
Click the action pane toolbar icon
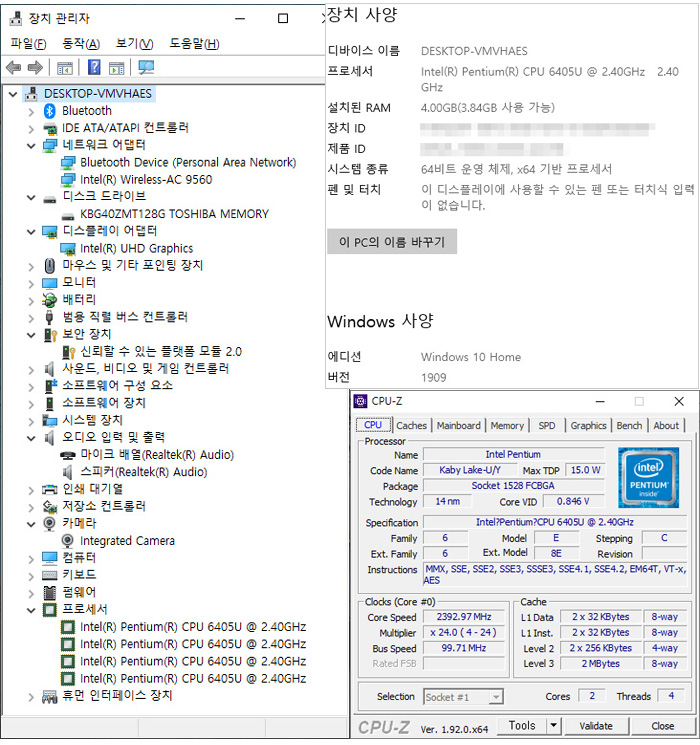pos(116,68)
